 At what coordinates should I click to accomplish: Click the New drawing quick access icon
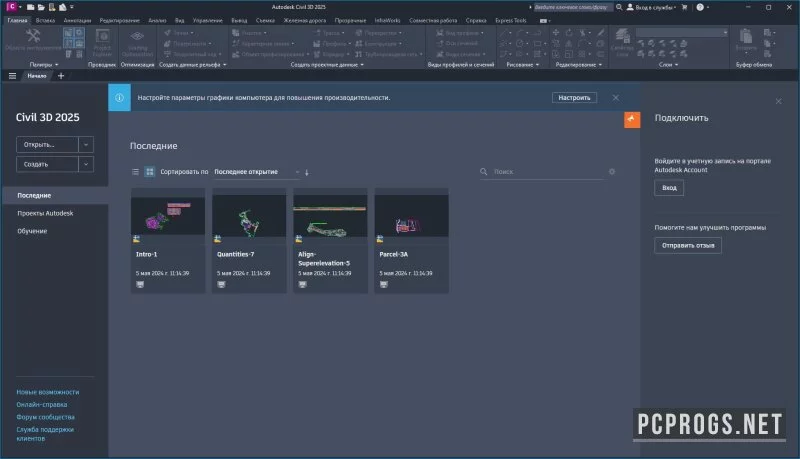[x=31, y=7]
